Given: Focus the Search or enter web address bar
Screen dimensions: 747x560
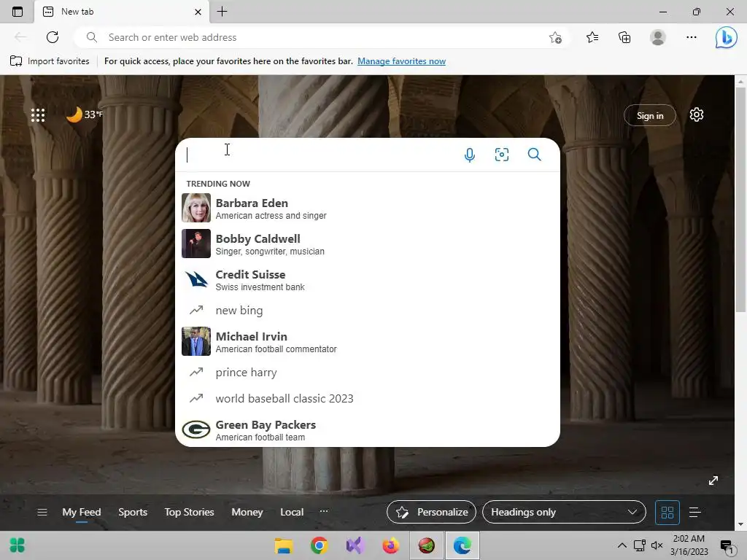Looking at the screenshot, I should pos(320,37).
